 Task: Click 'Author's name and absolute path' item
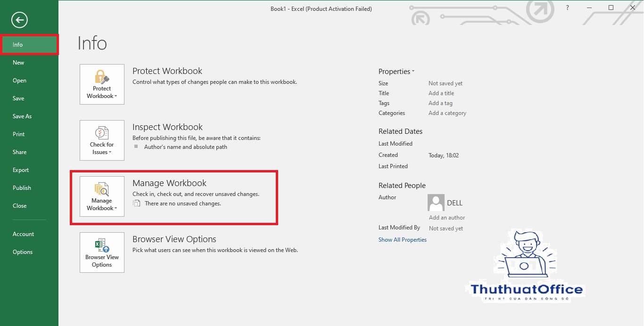click(x=186, y=147)
